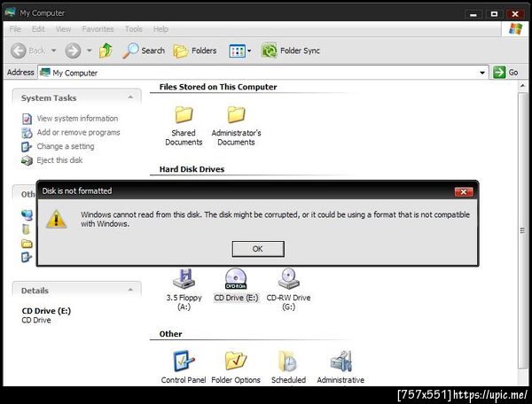The image size is (532, 404).
Task: Open the Tools menu
Action: point(133,29)
